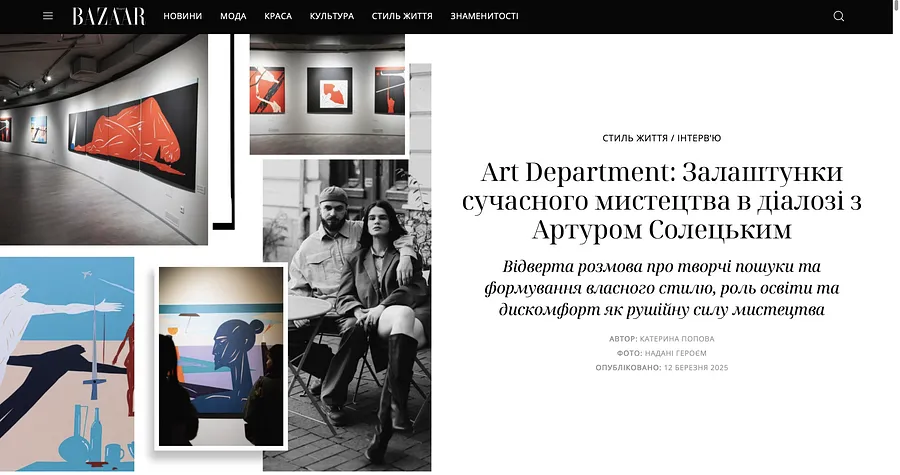Open the Стиль життя navigation item

pos(402,16)
